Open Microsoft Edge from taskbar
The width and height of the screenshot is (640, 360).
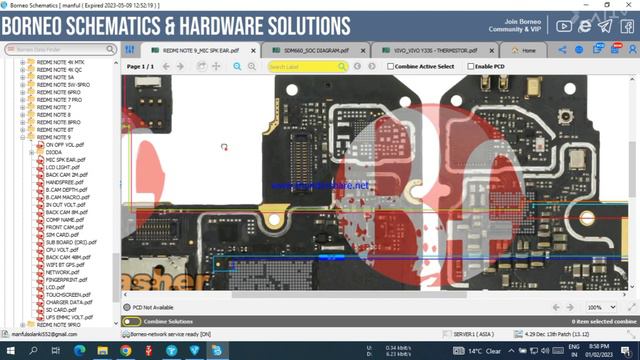click(80, 351)
